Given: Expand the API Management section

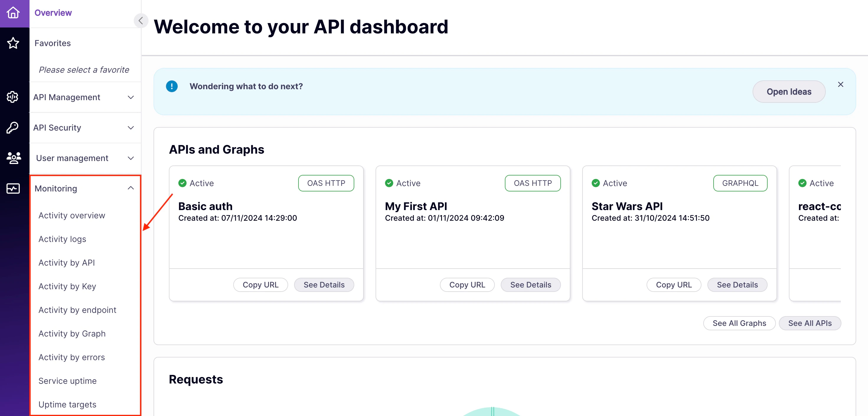Looking at the screenshot, I should click(x=131, y=97).
